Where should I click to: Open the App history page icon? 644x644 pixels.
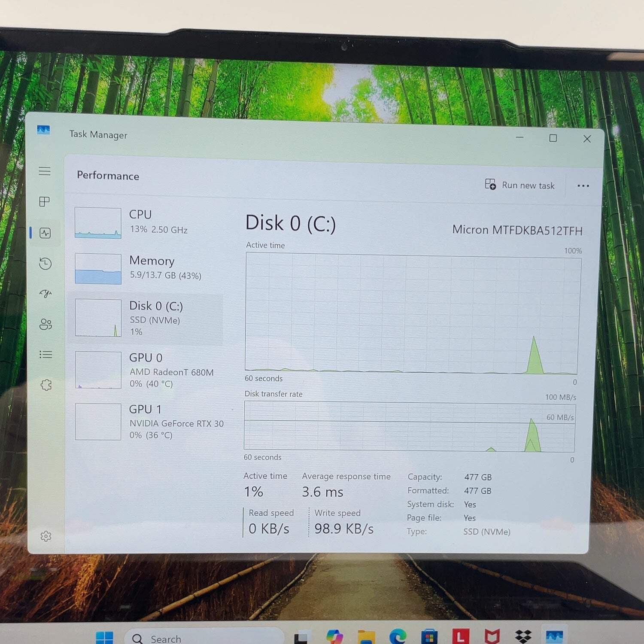click(45, 263)
